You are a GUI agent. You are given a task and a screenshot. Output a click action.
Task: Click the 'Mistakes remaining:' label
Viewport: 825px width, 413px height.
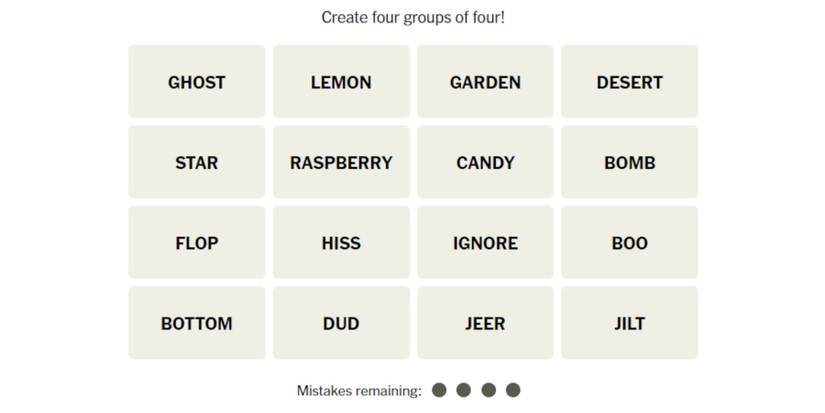[x=359, y=390]
